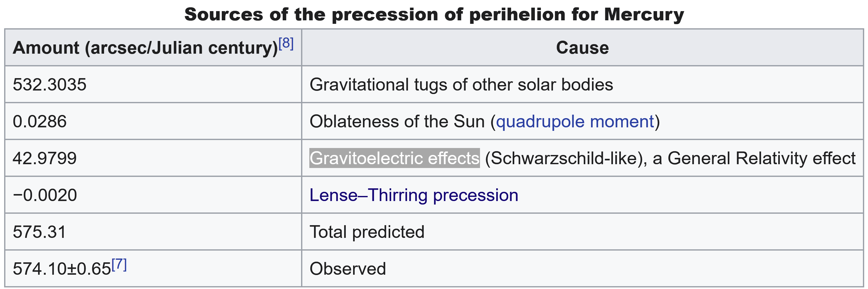Open the reference [8] citation link

pos(286,44)
